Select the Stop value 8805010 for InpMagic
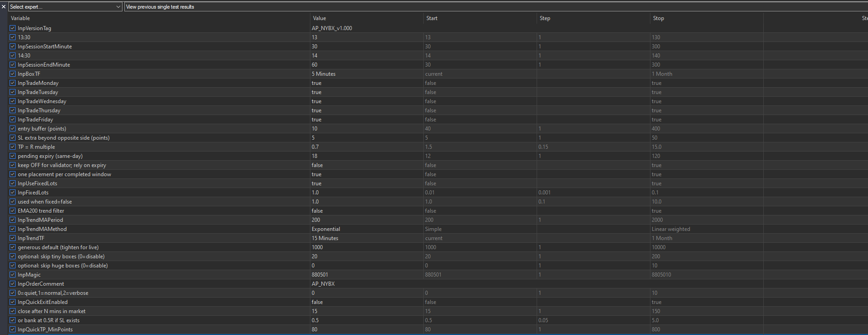The width and height of the screenshot is (868, 335). click(x=707, y=275)
